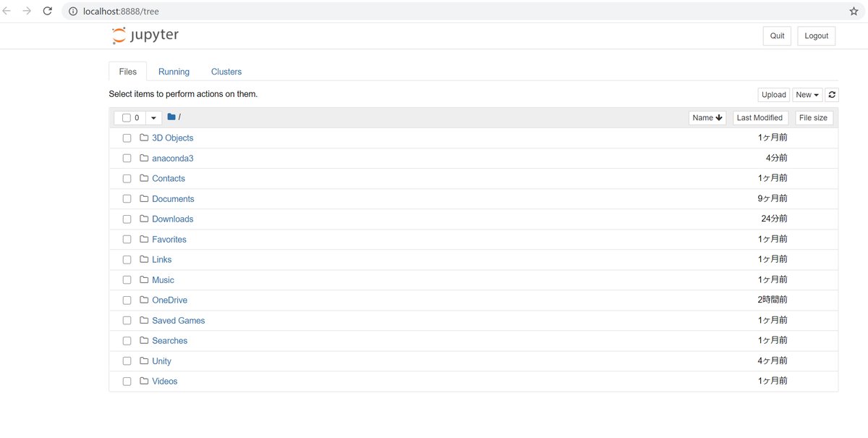Click the Jupyter logo icon
Viewport: 868px width, 438px height.
coord(119,35)
